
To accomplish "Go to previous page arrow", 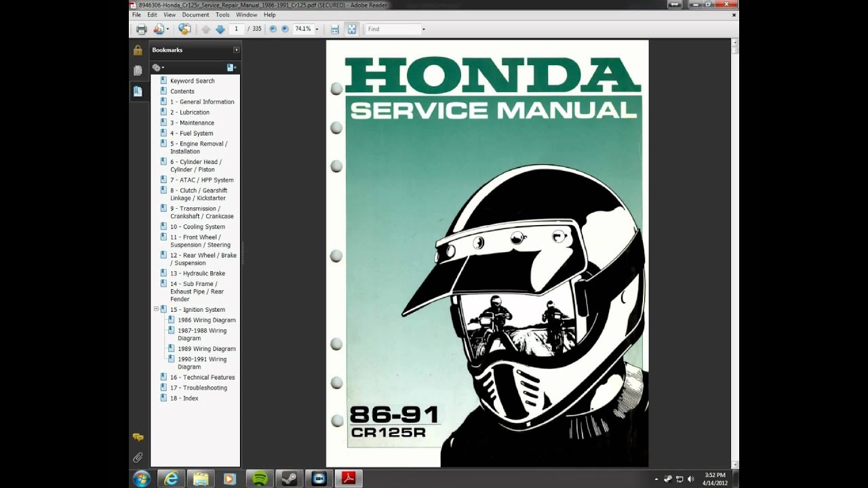I will click(206, 29).
